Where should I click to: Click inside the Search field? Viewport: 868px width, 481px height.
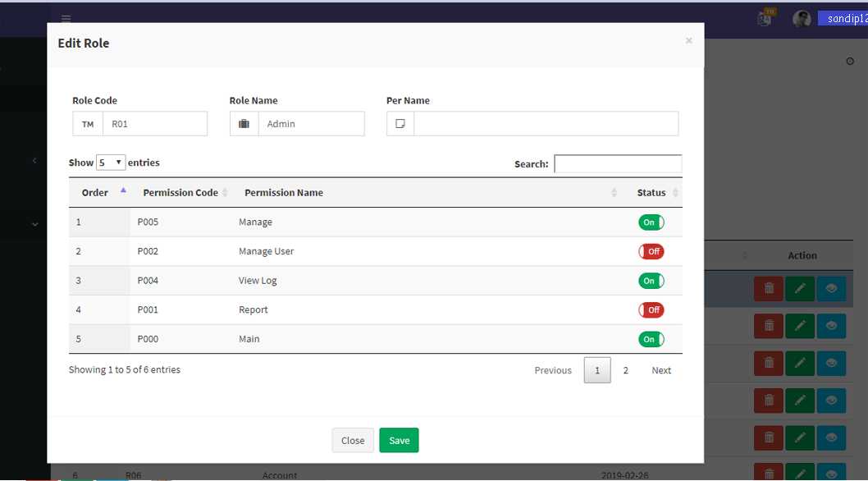click(618, 163)
